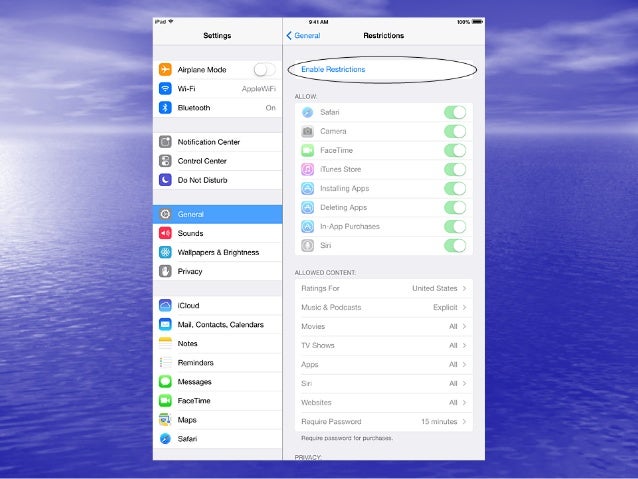Tap the Sounds speaker icon
This screenshot has width=638, height=479.
point(165,233)
